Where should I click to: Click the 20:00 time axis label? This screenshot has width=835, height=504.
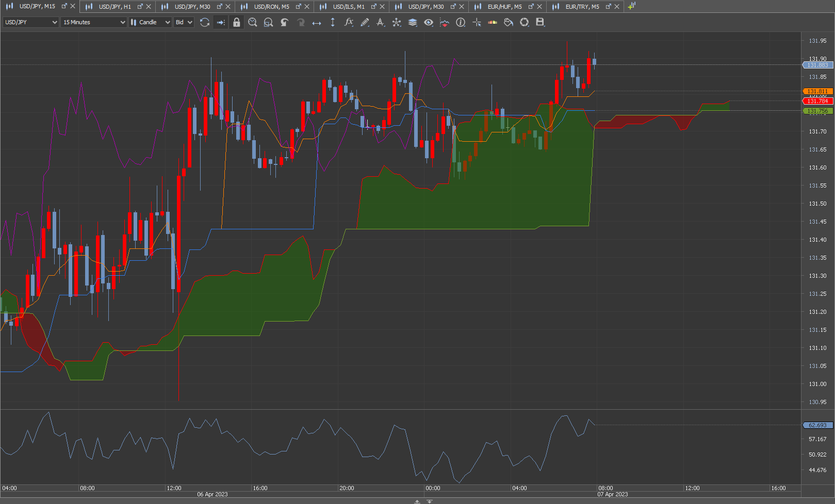(x=347, y=488)
